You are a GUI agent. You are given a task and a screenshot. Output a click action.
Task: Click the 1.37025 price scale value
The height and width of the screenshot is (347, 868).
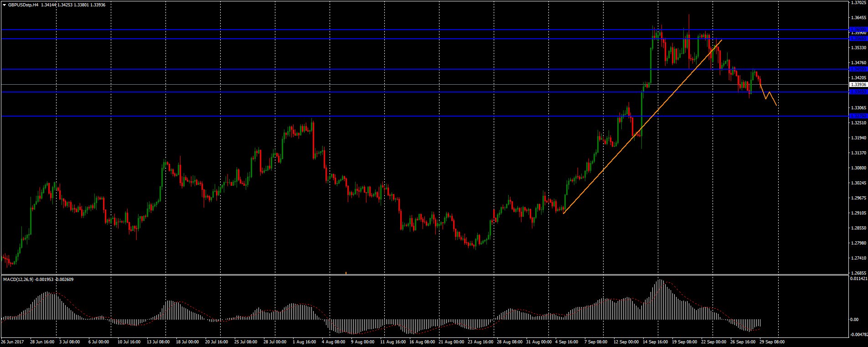click(859, 3)
